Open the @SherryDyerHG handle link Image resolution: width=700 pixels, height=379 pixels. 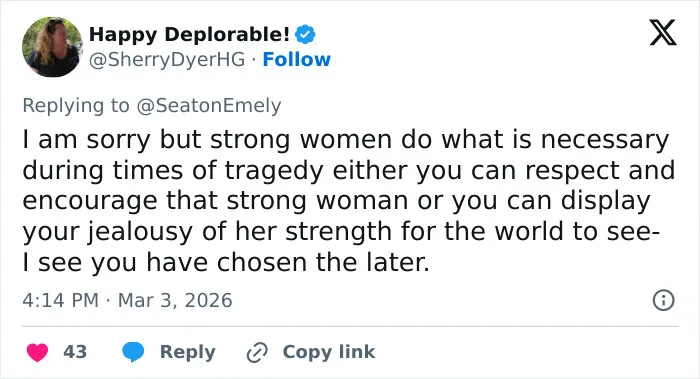(167, 59)
